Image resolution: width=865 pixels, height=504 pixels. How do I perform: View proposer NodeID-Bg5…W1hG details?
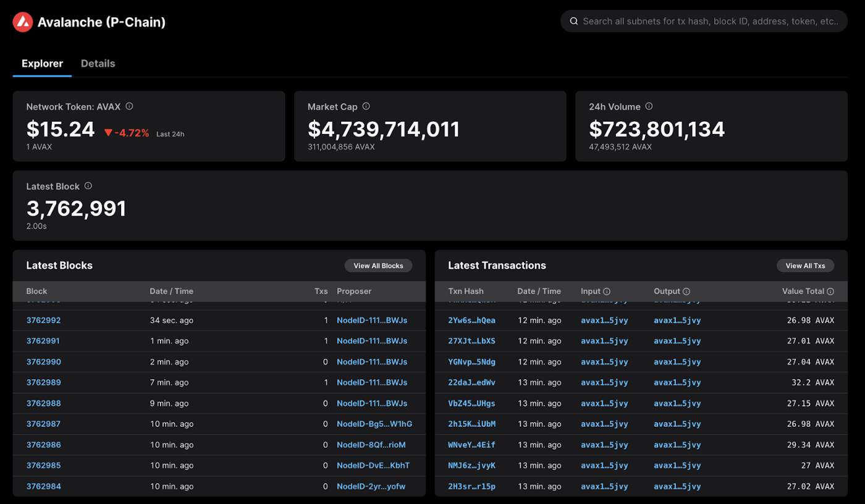(x=375, y=424)
